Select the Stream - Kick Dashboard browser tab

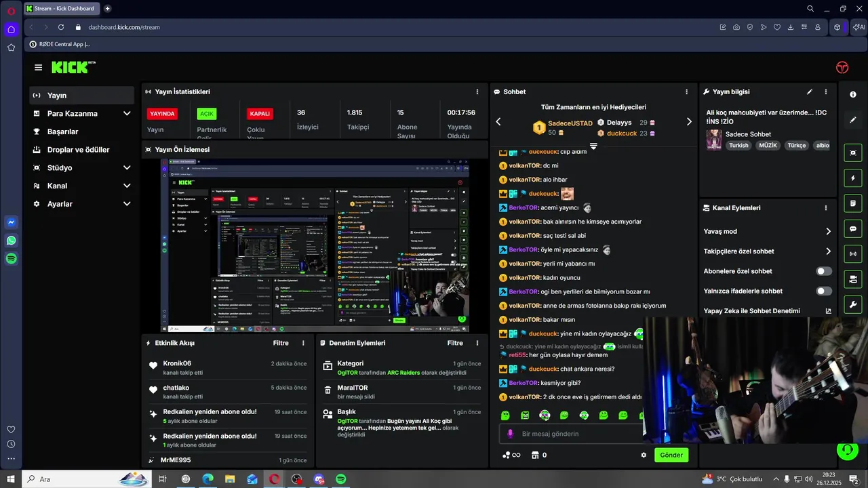point(62,9)
